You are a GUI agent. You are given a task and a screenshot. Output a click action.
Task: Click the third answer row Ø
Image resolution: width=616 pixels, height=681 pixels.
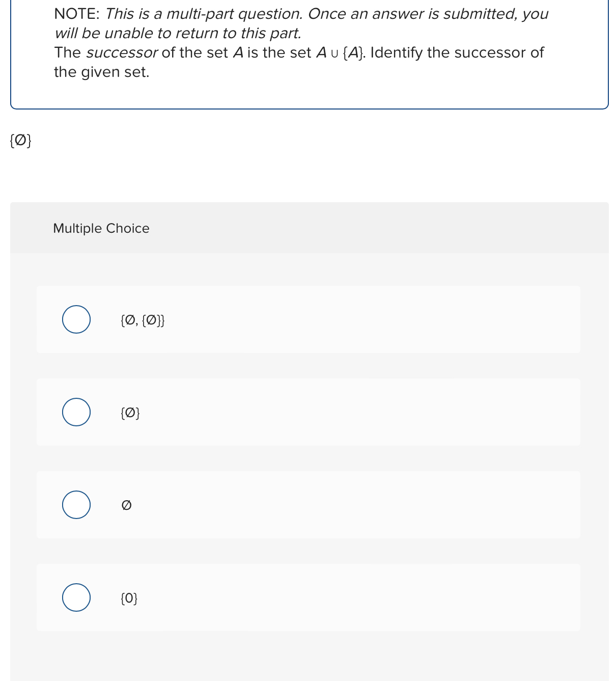pyautogui.click(x=308, y=505)
